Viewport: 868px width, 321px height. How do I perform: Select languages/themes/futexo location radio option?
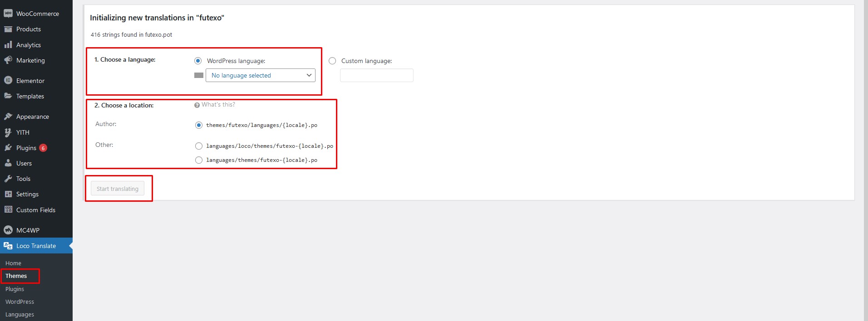[x=199, y=160]
